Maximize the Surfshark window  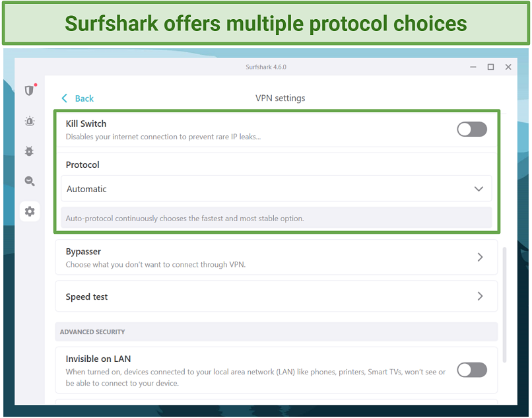(490, 67)
